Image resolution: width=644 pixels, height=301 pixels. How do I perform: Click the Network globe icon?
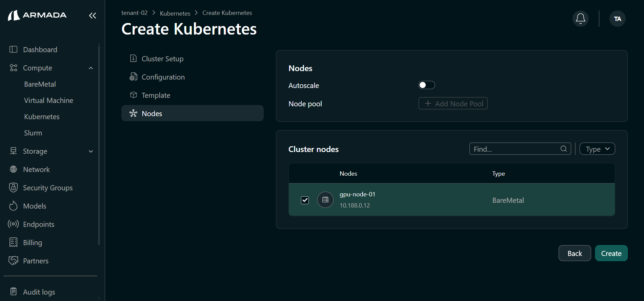[14, 169]
